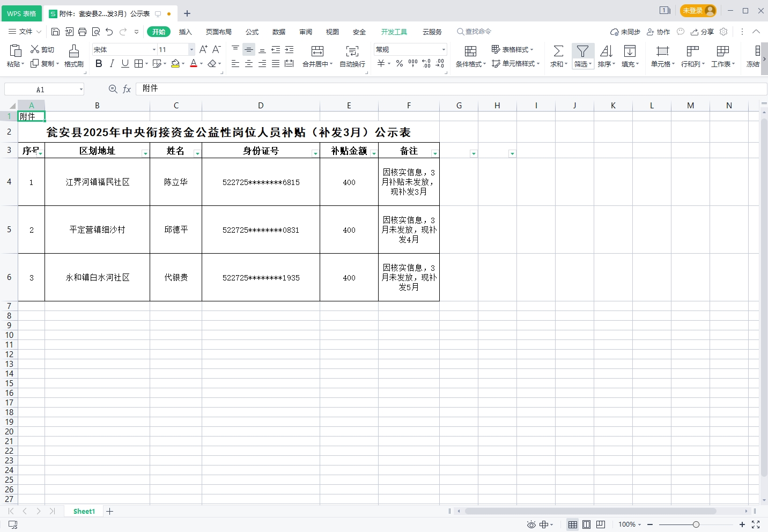Click Merge and Center icon
Screen dimensions: 768x532
pos(317,51)
